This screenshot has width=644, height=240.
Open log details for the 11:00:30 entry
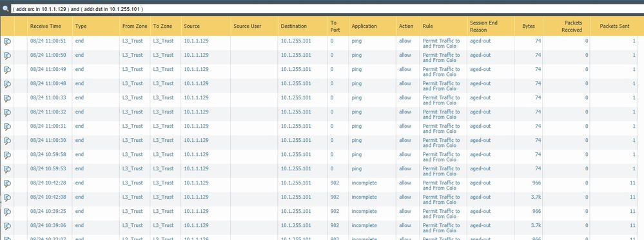[x=7, y=141]
